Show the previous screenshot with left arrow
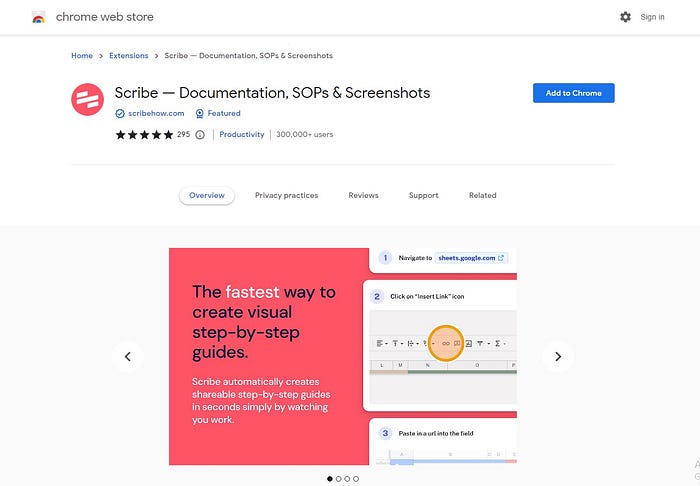 [x=128, y=357]
